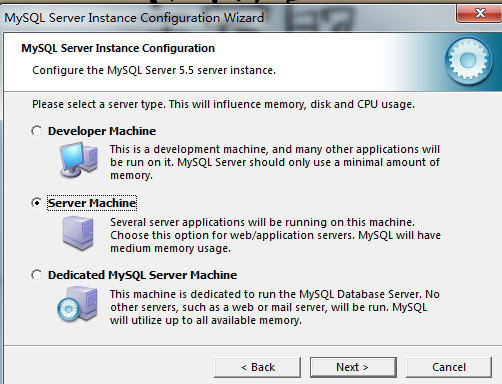Click the 'Developer Machine' label text
Screen dimensions: 502x384
(102, 131)
